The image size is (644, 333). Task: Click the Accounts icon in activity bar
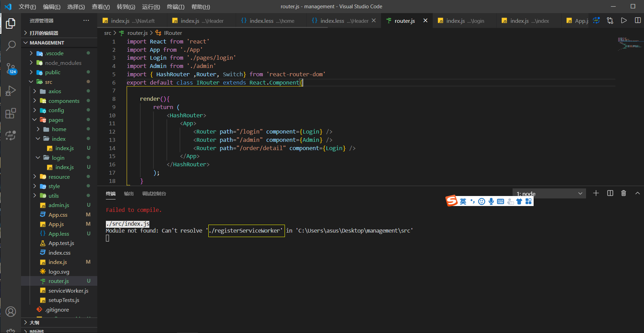click(11, 312)
